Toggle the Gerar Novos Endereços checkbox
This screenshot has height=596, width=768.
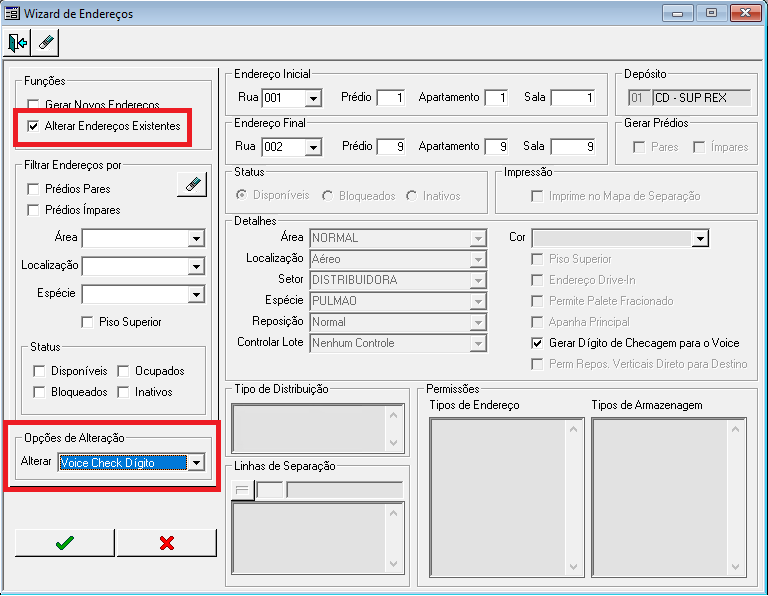click(x=33, y=105)
